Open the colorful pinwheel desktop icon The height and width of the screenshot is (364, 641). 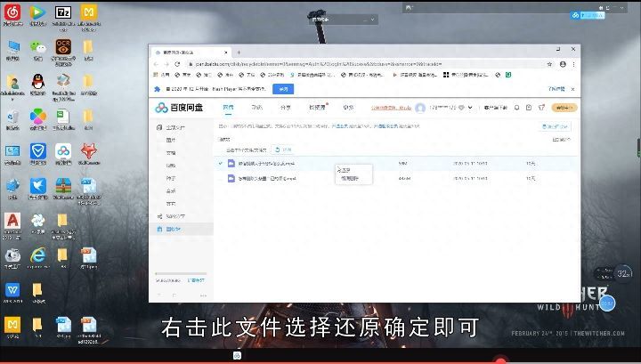click(x=38, y=117)
